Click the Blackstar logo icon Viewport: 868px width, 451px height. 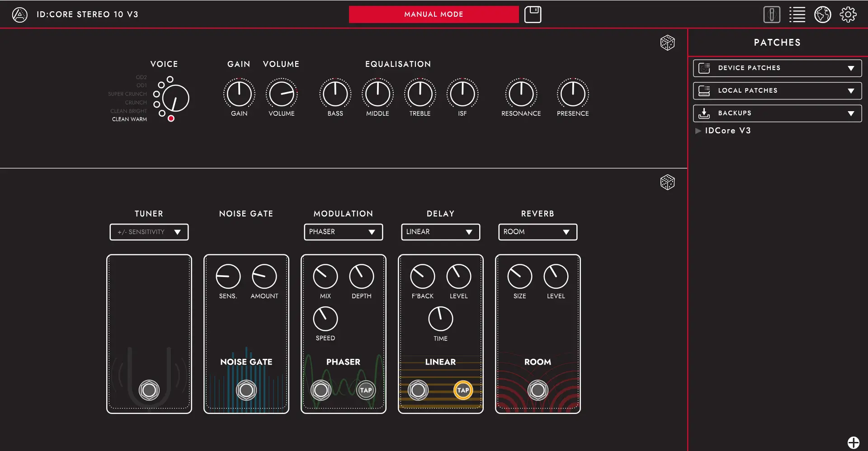tap(19, 15)
